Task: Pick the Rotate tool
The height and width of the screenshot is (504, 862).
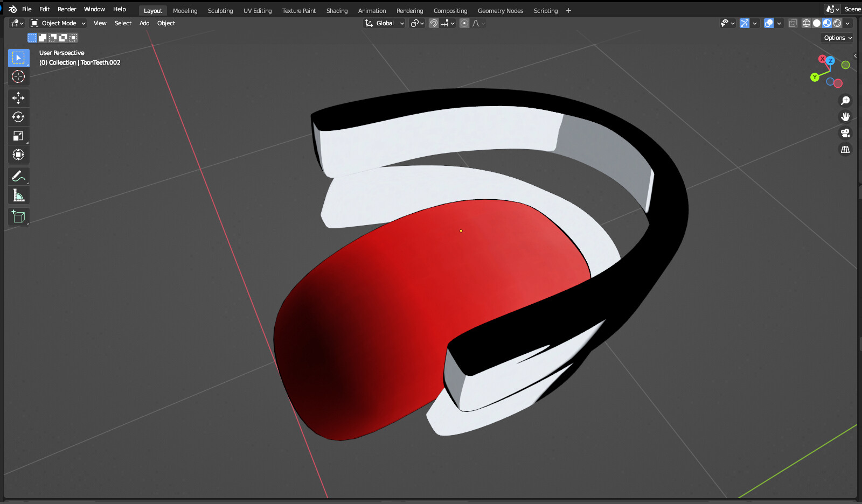Action: (18, 117)
